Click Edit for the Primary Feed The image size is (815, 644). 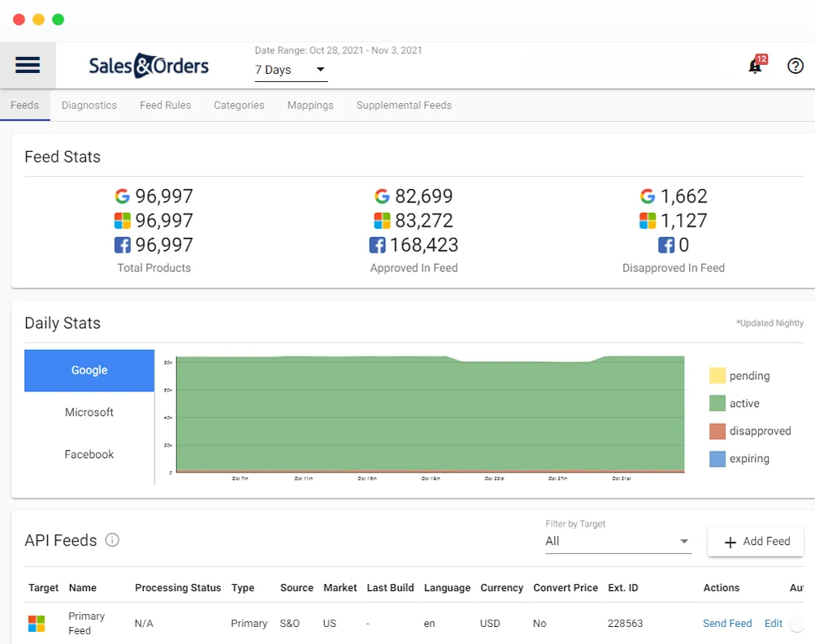(x=774, y=623)
